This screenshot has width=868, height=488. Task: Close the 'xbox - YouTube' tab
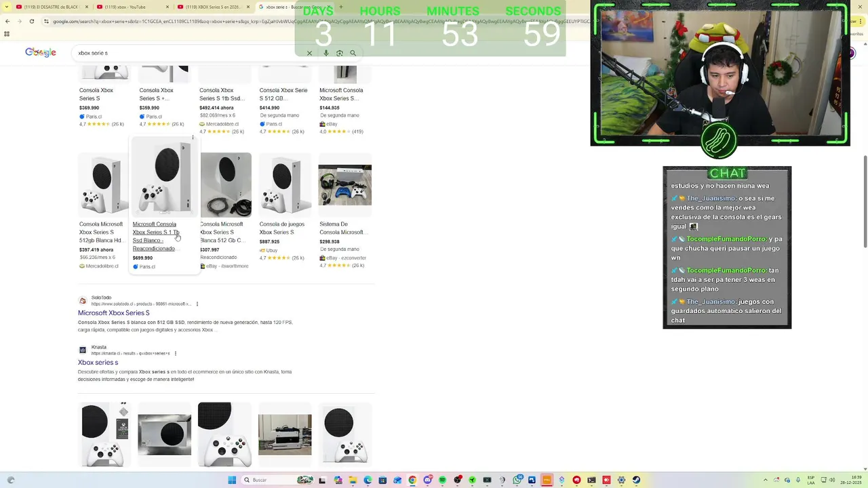pos(167,7)
